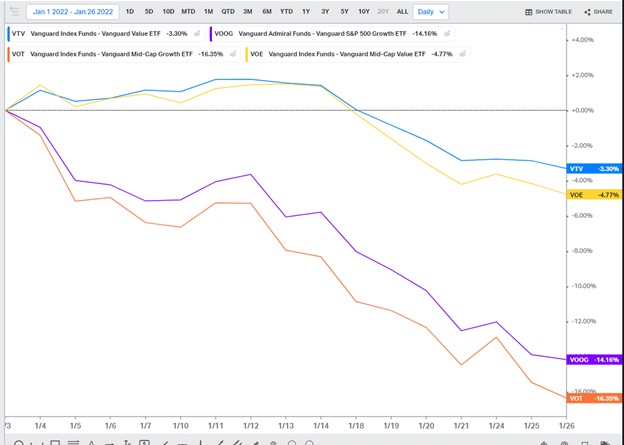The width and height of the screenshot is (624, 445).
Task: Click the -14.16% value in VOOG legend
Action: point(425,33)
